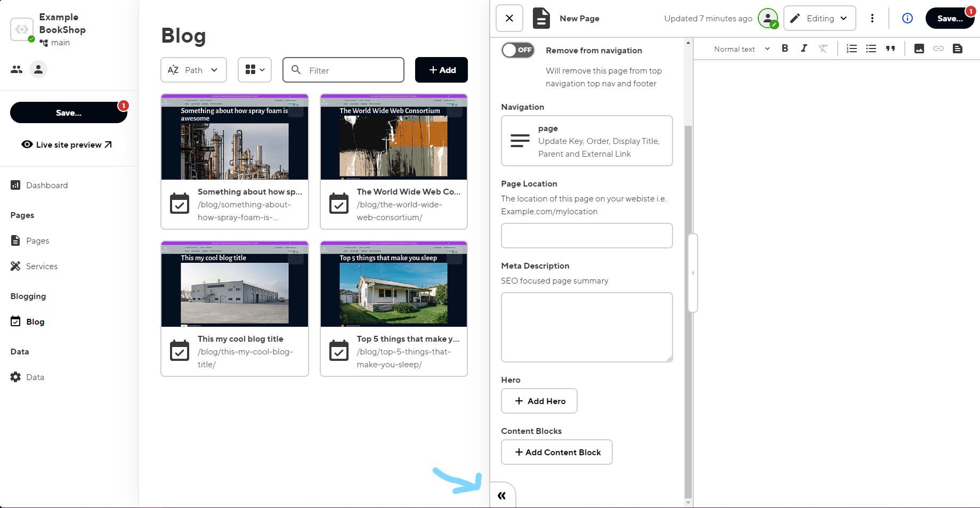
Task: Click the Bold formatting icon
Action: click(x=784, y=49)
